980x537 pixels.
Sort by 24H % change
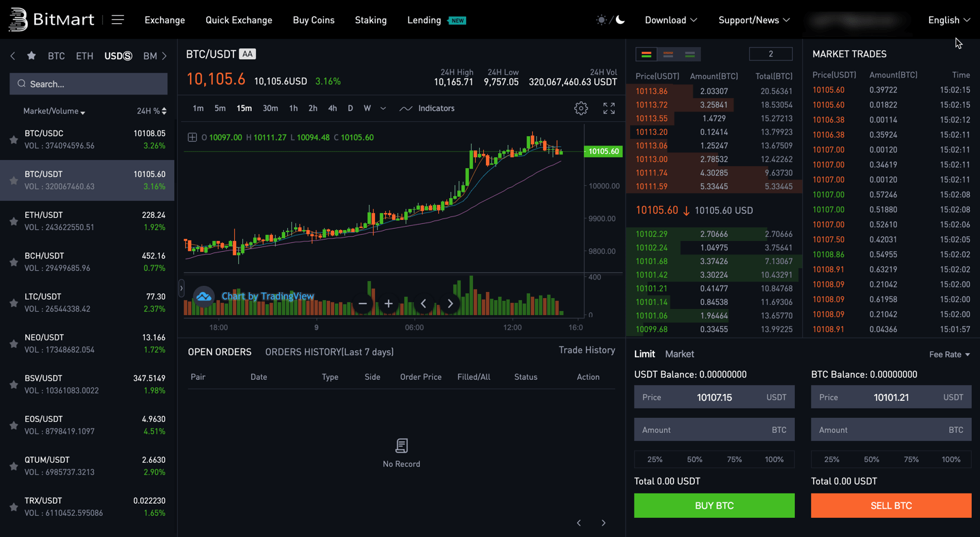pyautogui.click(x=152, y=111)
